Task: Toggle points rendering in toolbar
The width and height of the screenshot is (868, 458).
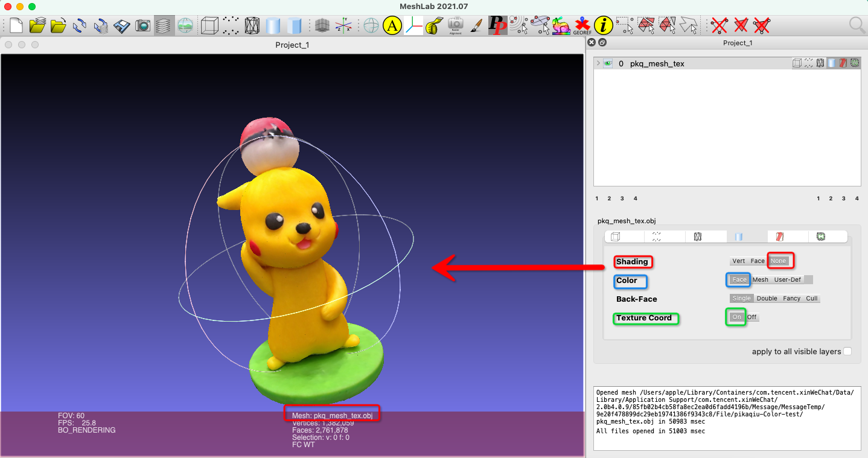Action: (x=231, y=25)
